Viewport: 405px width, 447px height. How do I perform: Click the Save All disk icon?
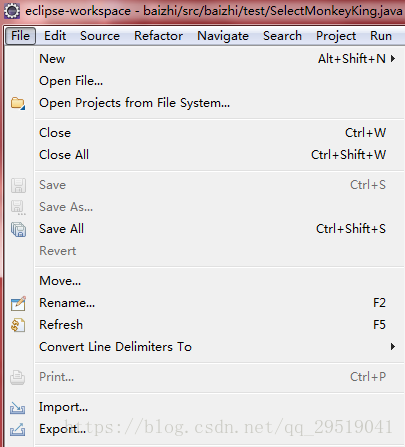pos(18,230)
